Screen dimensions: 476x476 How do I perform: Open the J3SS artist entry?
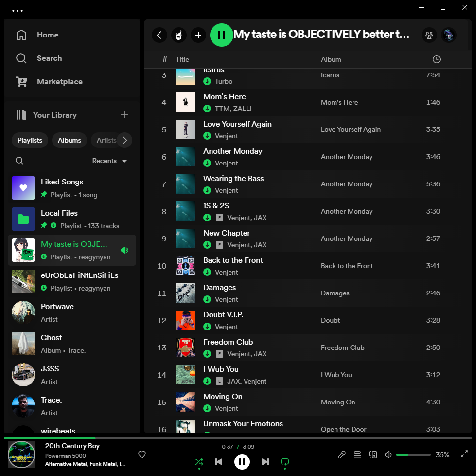(x=72, y=375)
